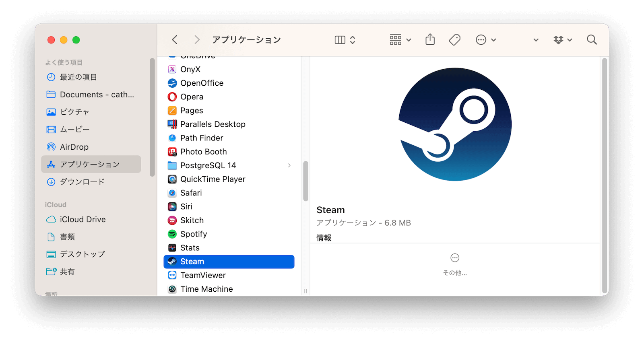The image size is (644, 342).
Task: Click the Opera app icon
Action: (172, 97)
